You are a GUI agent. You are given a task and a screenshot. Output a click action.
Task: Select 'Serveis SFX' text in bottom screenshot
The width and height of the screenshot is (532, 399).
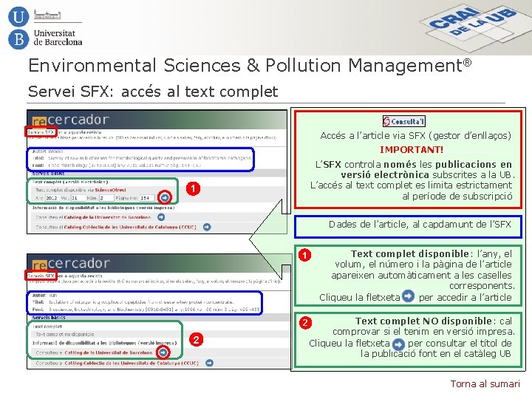tap(41, 276)
